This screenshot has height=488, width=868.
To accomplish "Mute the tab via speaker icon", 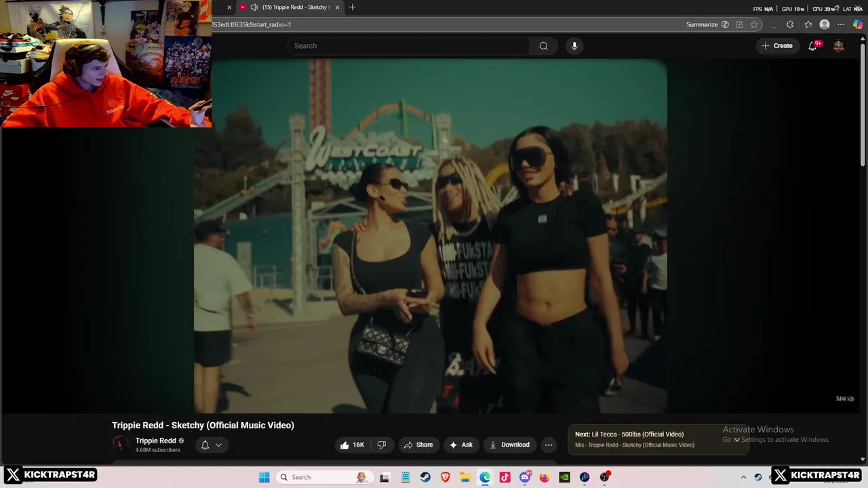I will (x=254, y=7).
